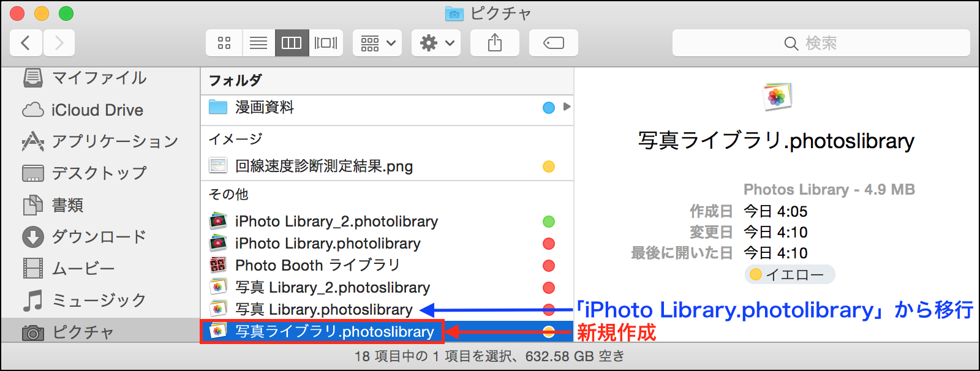
Task: Click the ピクチャ camera icon in sidebar
Action: 33,332
